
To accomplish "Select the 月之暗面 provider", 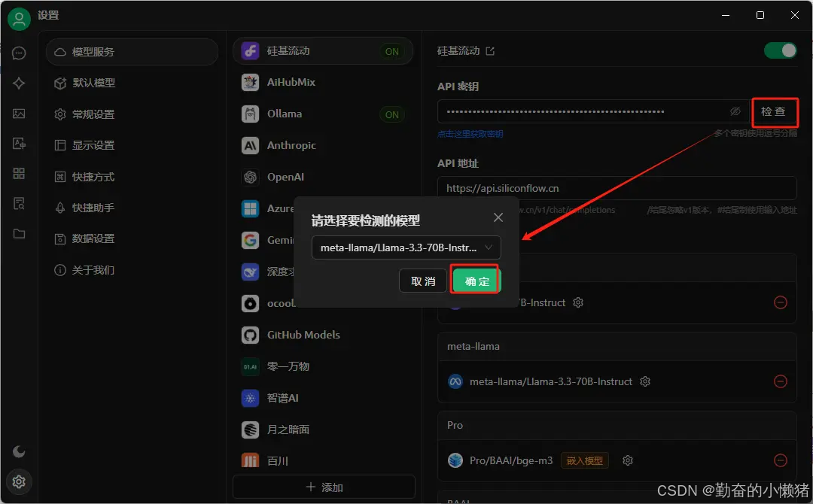I will pos(322,430).
